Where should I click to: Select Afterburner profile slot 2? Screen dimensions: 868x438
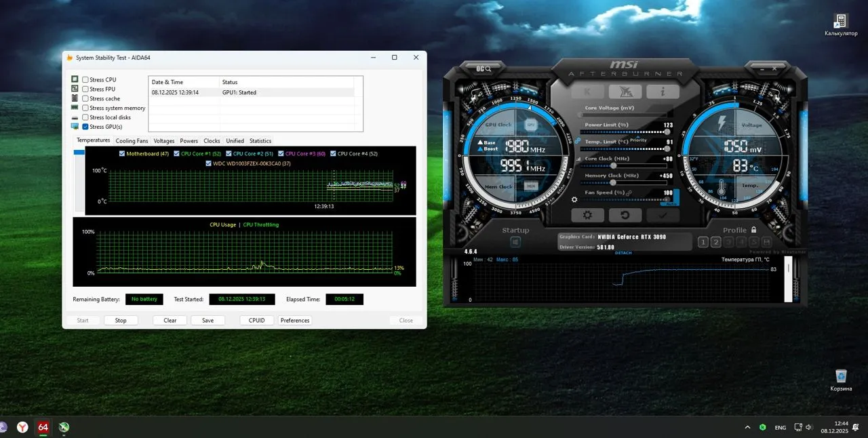(x=715, y=242)
